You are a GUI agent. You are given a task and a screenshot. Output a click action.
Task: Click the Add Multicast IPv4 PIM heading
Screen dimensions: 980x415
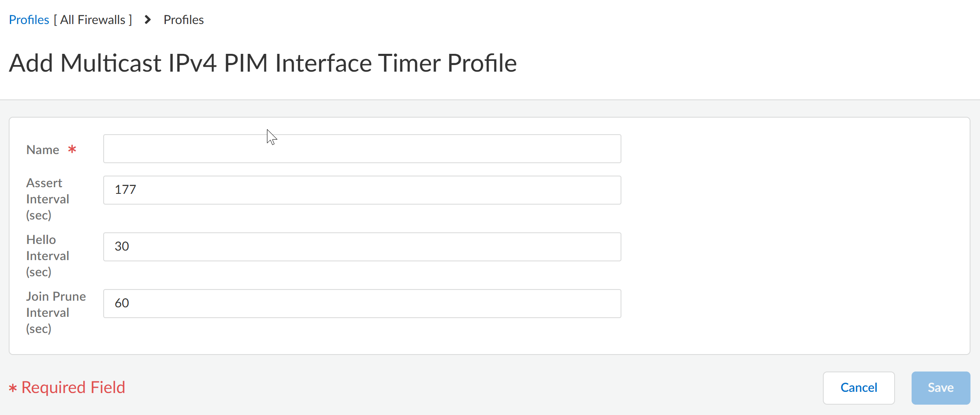coord(263,63)
